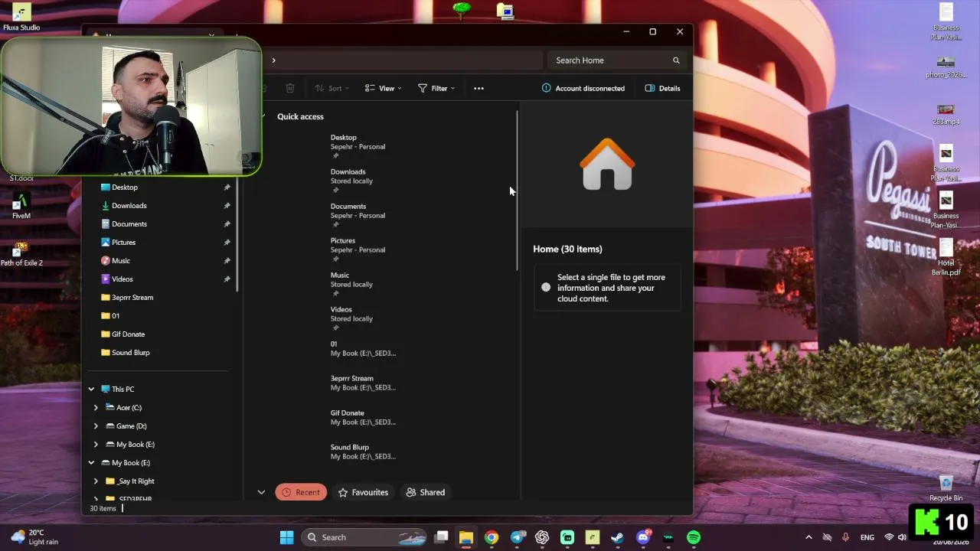Open the See more ellipsis menu
This screenshot has width=980, height=551.
(479, 88)
